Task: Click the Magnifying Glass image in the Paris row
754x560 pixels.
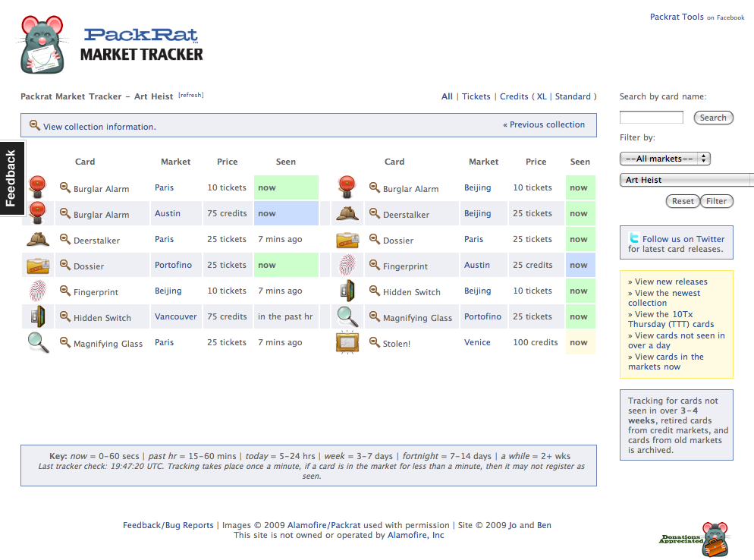Action: click(x=39, y=342)
